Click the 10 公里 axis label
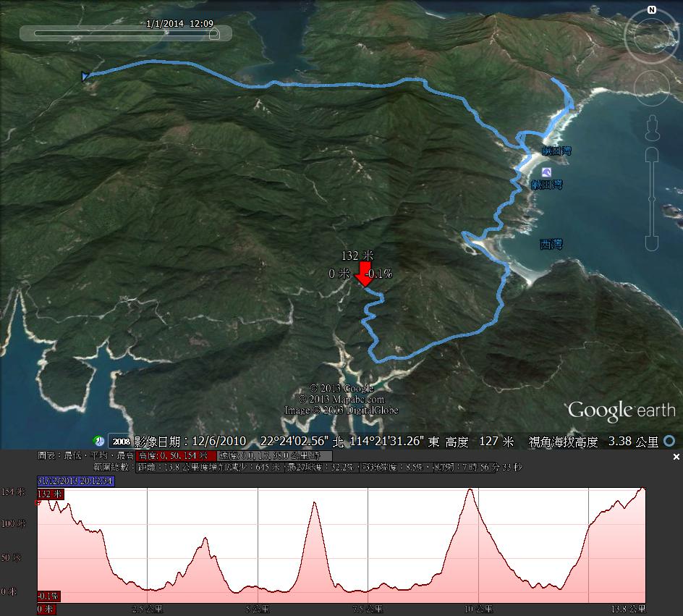Viewport: 683px width, 616px height. coord(479,609)
